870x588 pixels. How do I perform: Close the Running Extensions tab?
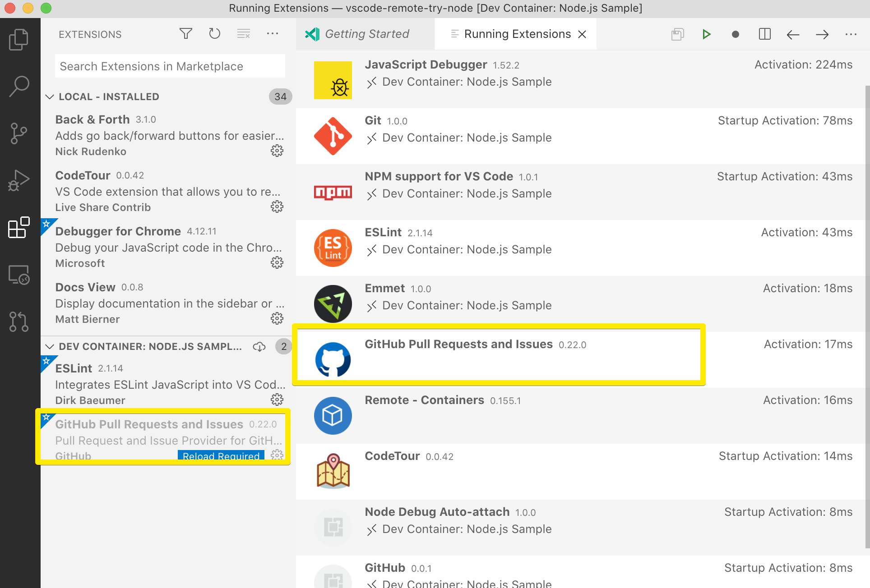[x=583, y=34]
